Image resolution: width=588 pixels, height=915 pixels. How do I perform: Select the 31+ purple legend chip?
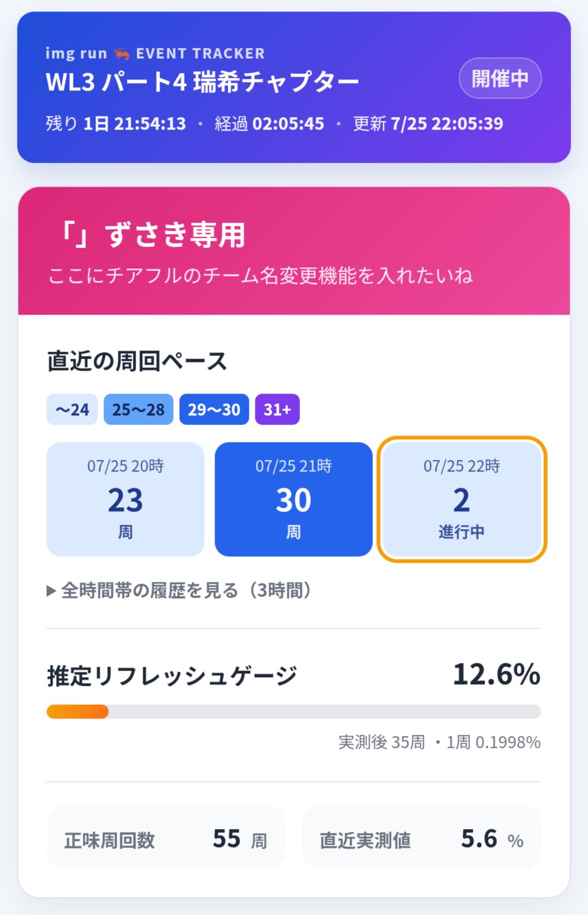pyautogui.click(x=277, y=409)
